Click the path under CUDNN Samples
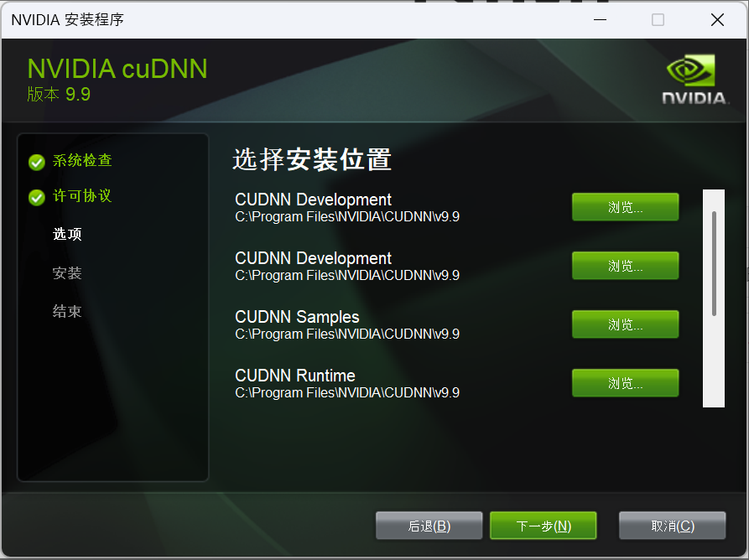This screenshot has height=560, width=749. coord(347,334)
